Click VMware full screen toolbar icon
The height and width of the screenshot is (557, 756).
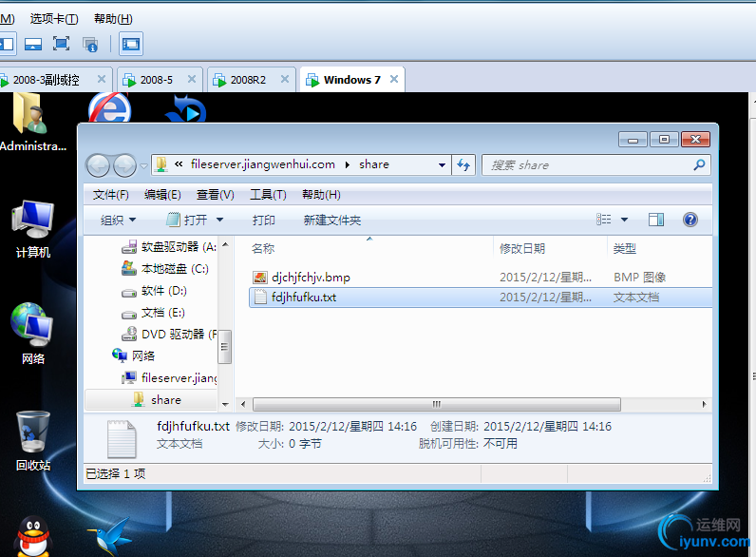click(61, 44)
